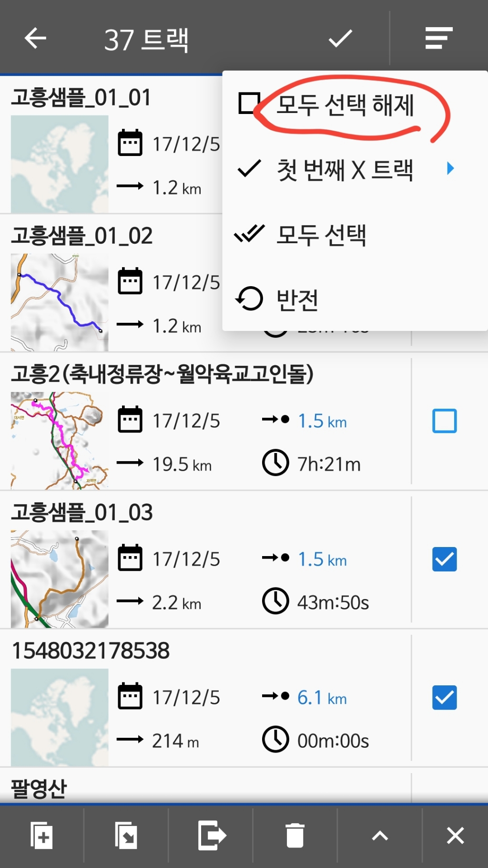Screen dimensions: 488x868
Task: Tap the copy tracks icon in bottom bar
Action: click(x=41, y=836)
